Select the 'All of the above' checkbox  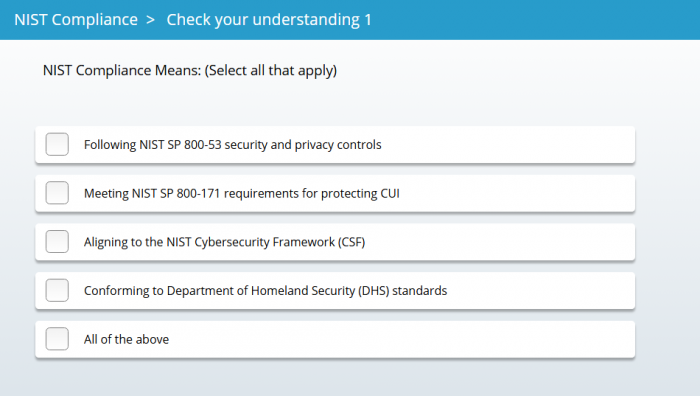click(57, 339)
